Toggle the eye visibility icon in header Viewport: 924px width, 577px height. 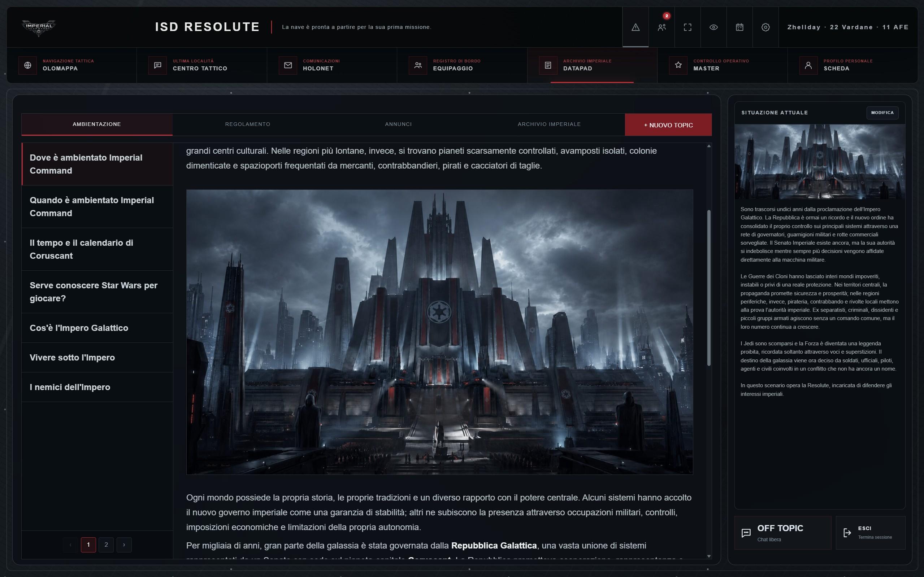tap(713, 27)
